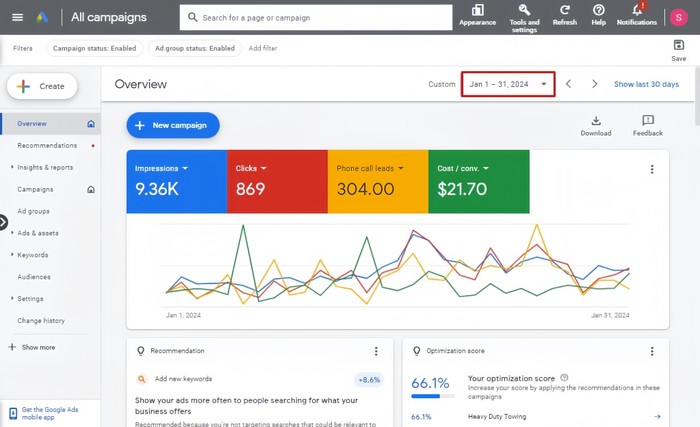Select Recommendations in the left sidebar
Screen dimensions: 700x427
[x=47, y=145]
